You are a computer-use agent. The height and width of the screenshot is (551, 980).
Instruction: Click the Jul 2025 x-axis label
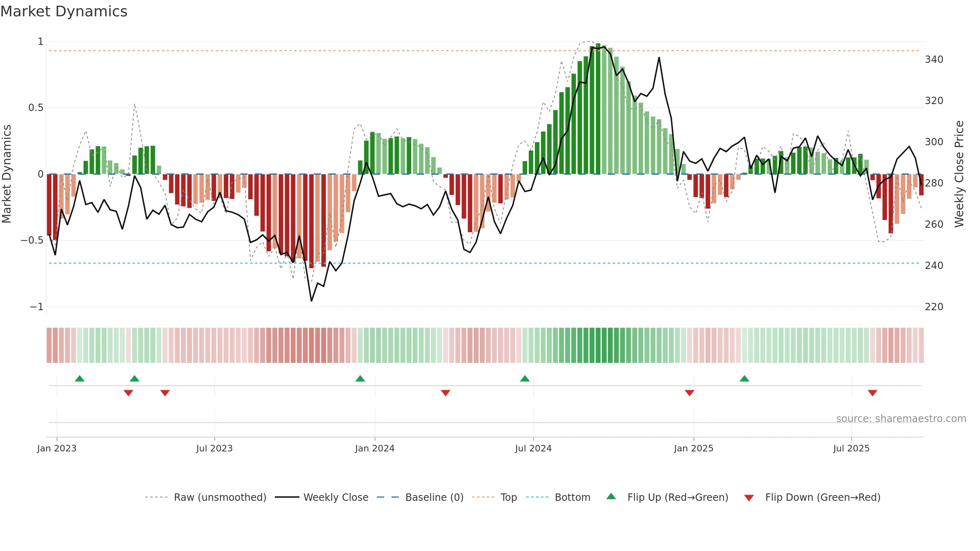tap(851, 449)
